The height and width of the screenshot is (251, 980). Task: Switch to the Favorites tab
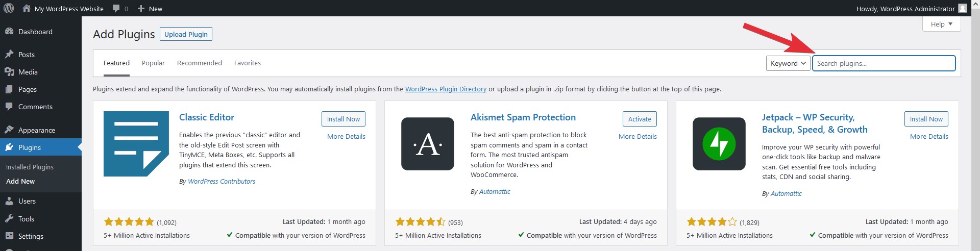click(x=248, y=63)
